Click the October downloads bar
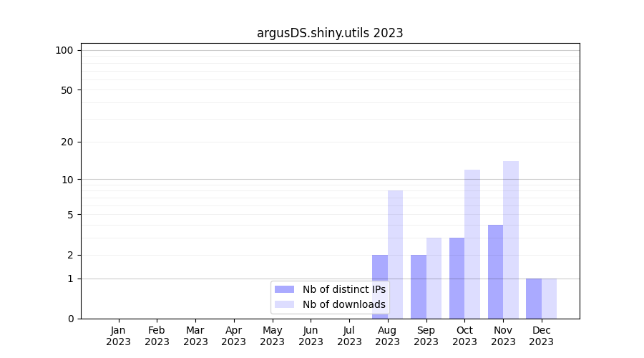This screenshot has width=644, height=358. pyautogui.click(x=472, y=244)
